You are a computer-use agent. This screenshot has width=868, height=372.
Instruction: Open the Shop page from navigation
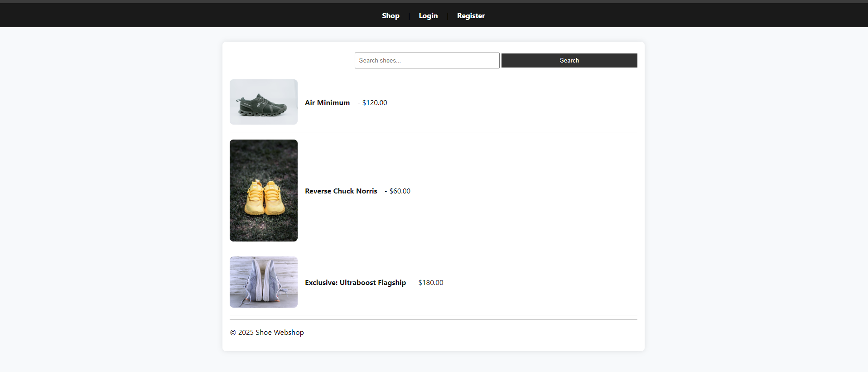click(x=390, y=16)
